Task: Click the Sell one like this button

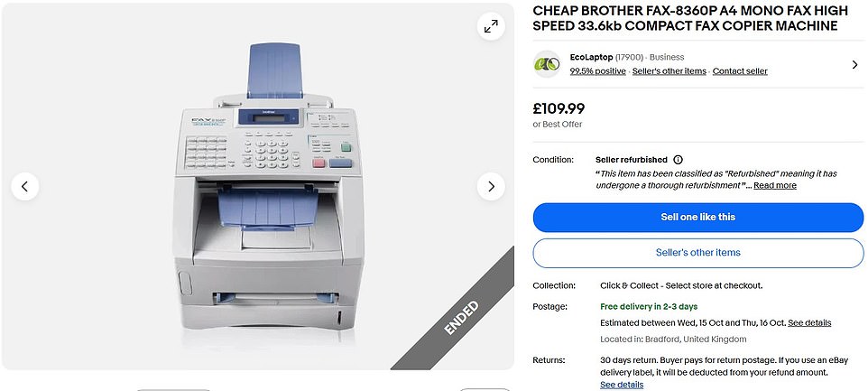Action: point(698,217)
